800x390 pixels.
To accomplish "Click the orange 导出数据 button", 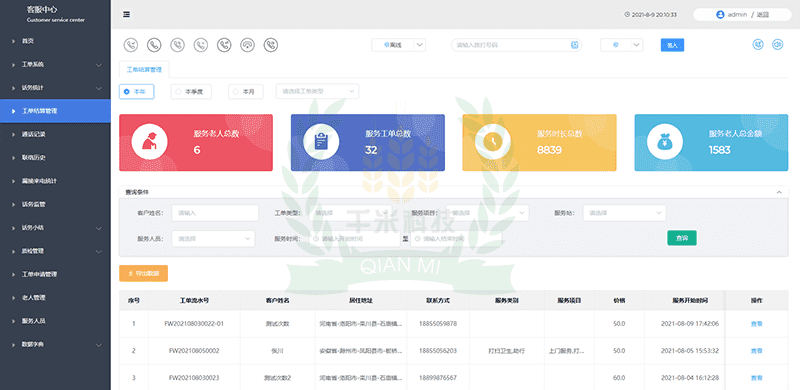I will click(x=143, y=273).
